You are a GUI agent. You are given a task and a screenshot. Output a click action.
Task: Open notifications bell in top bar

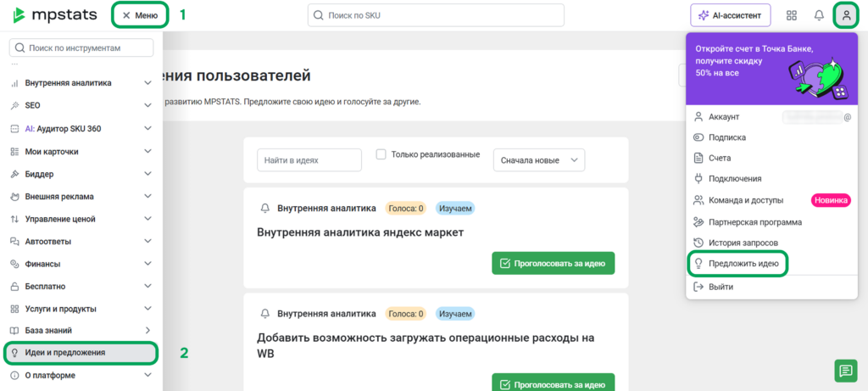coord(819,15)
